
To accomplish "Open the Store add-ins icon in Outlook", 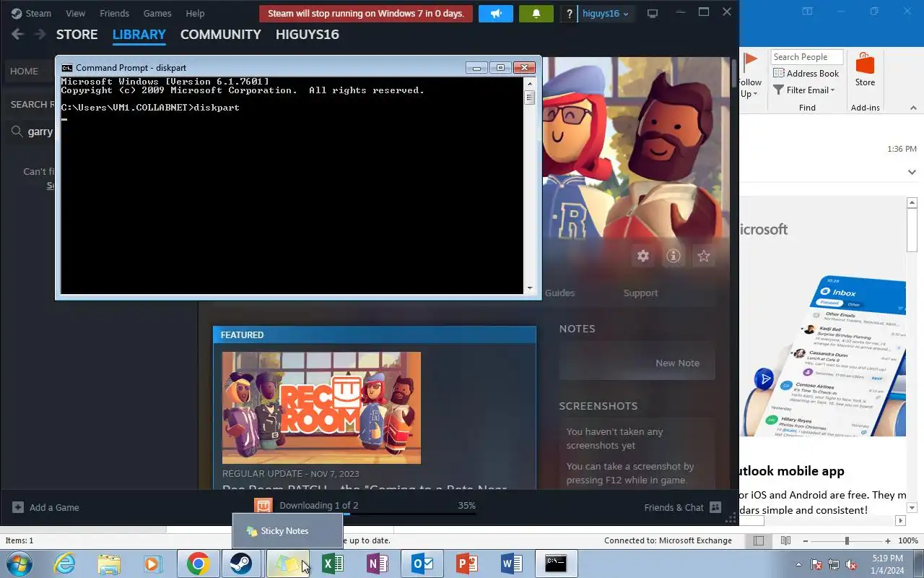I will click(865, 69).
